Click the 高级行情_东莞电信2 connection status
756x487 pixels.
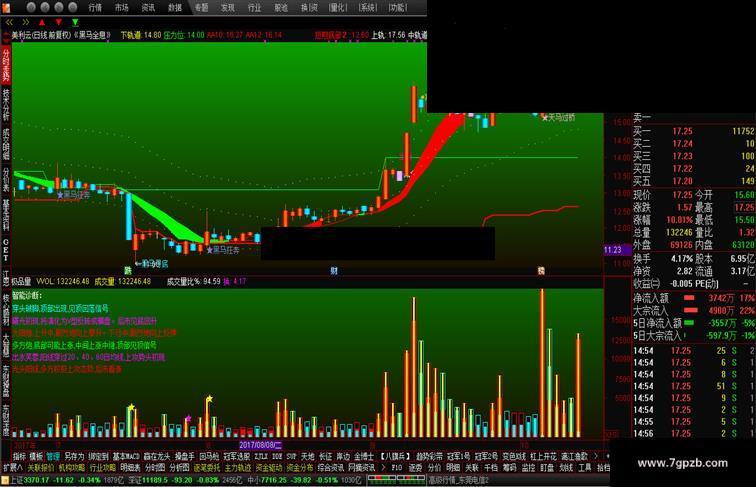tap(459, 480)
